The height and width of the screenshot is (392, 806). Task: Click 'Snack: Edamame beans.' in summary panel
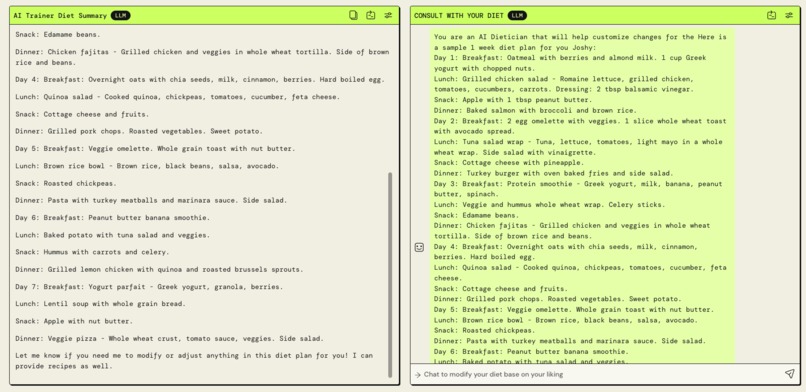(x=58, y=35)
